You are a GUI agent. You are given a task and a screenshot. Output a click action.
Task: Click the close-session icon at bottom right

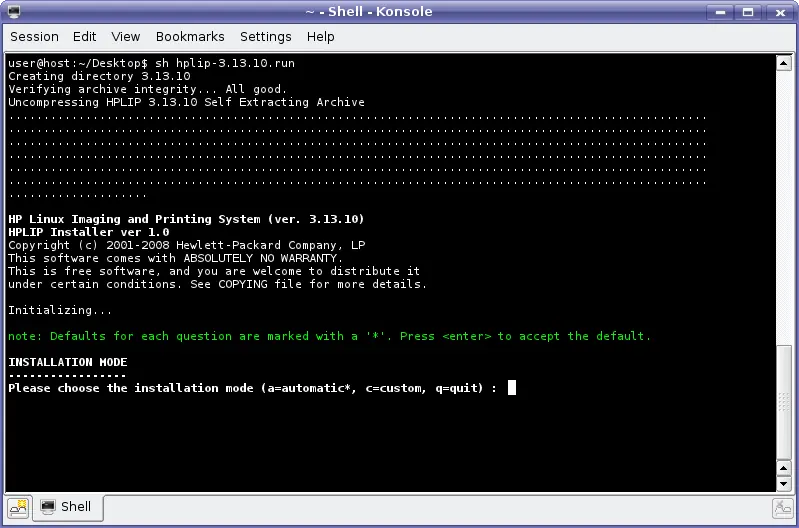782,508
